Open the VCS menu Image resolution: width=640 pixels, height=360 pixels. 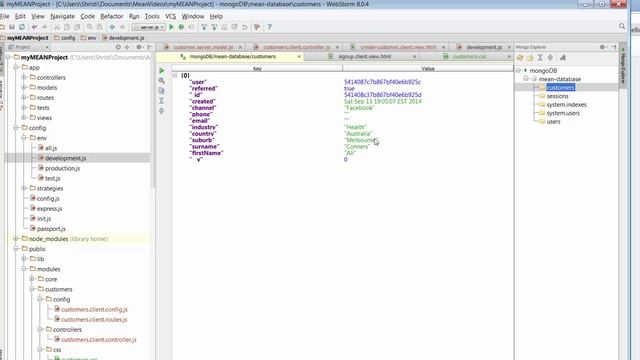pyautogui.click(x=170, y=16)
